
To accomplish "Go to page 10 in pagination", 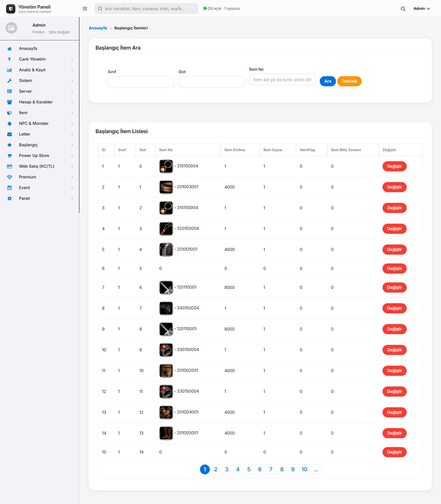I will (304, 469).
